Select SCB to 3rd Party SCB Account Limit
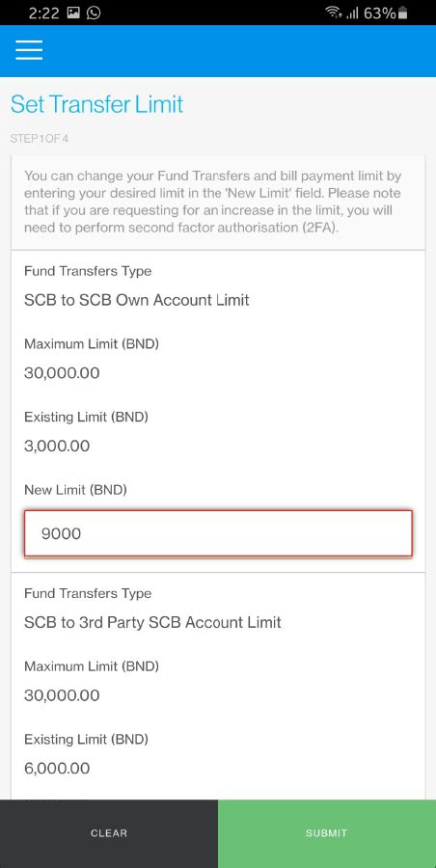This screenshot has height=868, width=436. point(153,622)
